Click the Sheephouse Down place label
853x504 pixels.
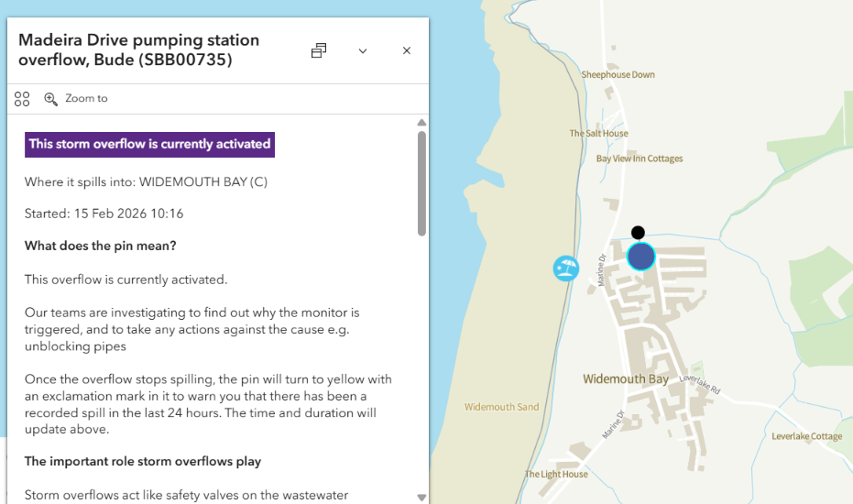coord(618,75)
